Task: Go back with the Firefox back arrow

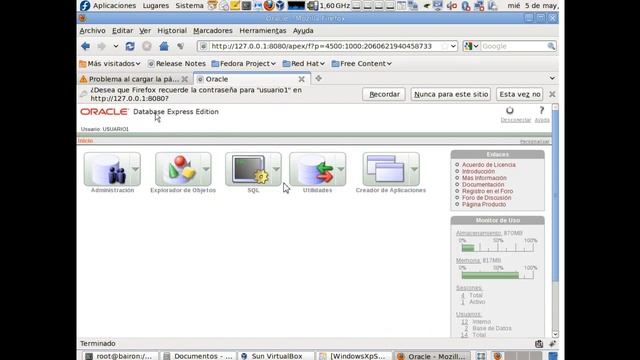Action: (x=85, y=46)
